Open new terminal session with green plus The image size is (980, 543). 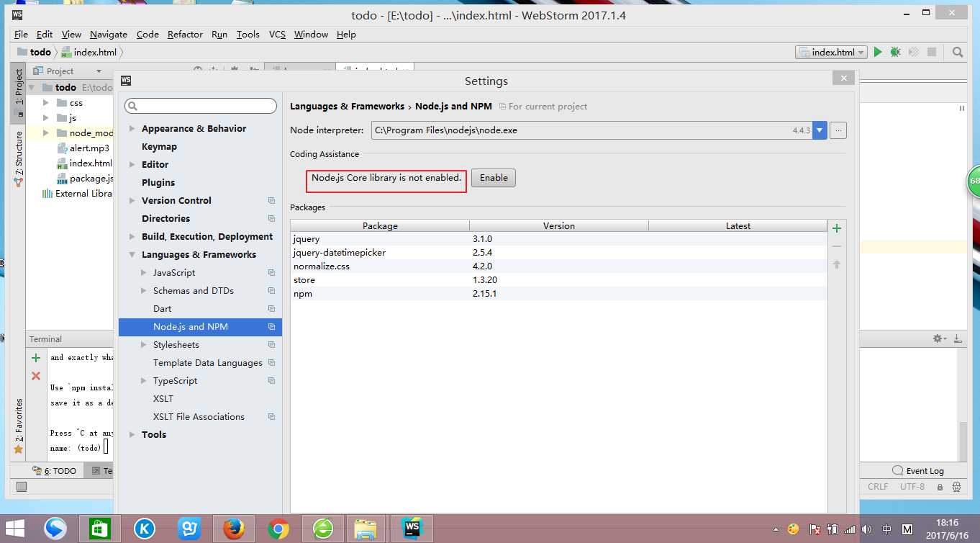click(x=36, y=358)
